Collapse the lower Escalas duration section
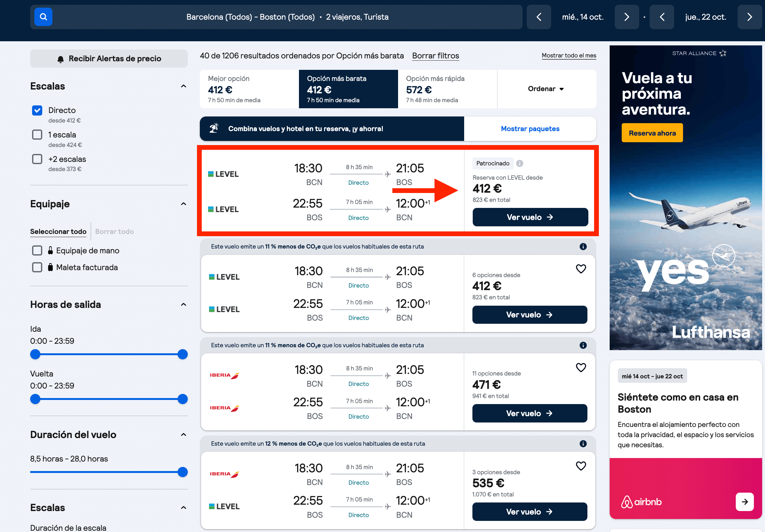765x532 pixels. click(183, 508)
